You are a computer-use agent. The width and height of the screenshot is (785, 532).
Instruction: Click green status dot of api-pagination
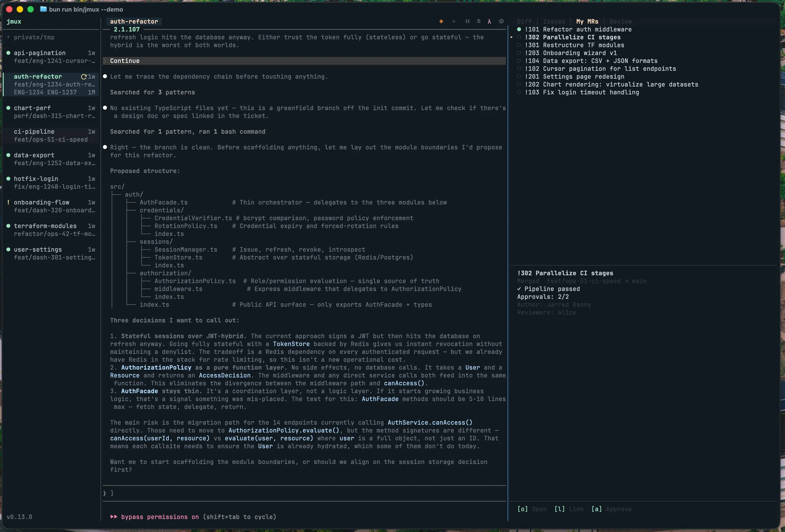(8, 53)
